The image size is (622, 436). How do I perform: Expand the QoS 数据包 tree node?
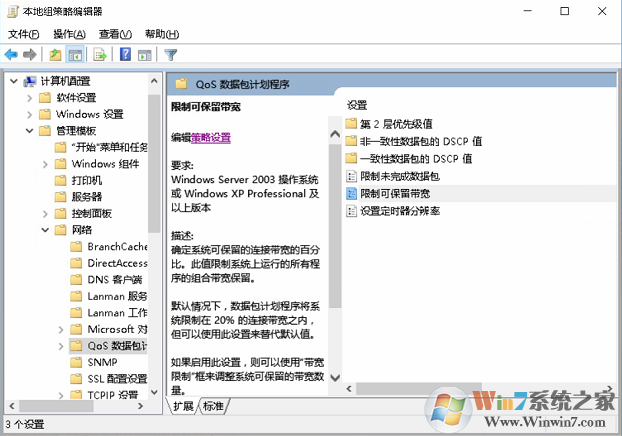pyautogui.click(x=61, y=346)
